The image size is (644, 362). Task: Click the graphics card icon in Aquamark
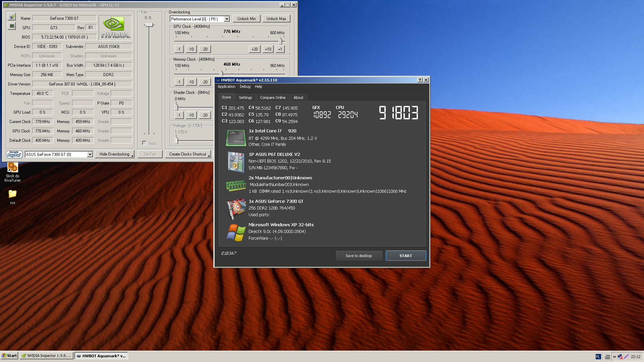pos(236,209)
